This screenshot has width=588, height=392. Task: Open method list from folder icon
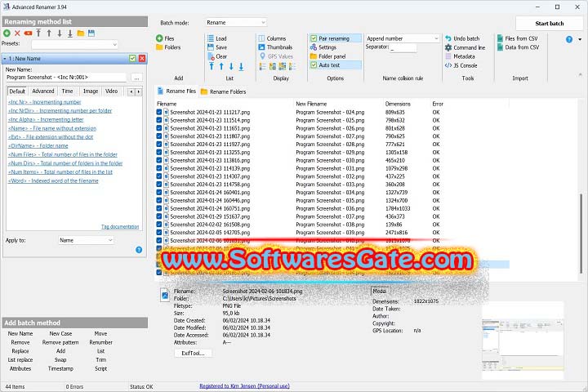pyautogui.click(x=81, y=33)
